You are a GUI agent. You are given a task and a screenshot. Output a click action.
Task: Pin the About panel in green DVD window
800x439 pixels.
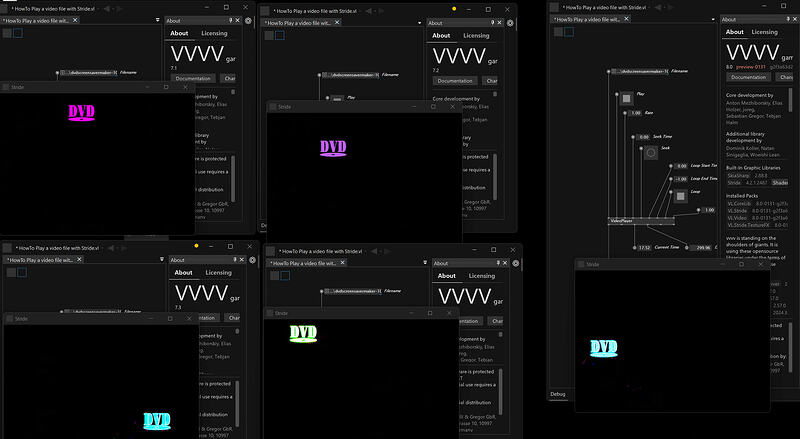498,262
